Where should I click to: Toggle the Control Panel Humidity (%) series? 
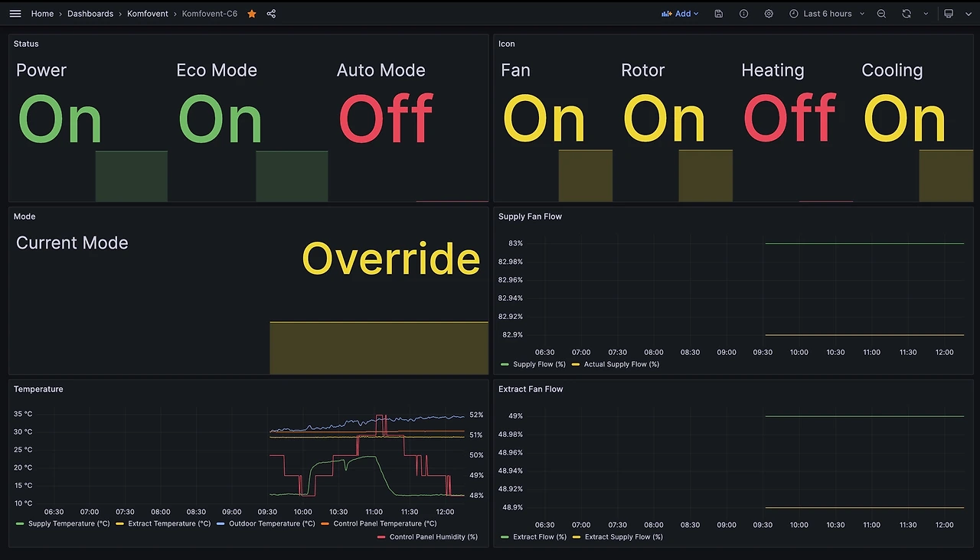[x=433, y=537]
